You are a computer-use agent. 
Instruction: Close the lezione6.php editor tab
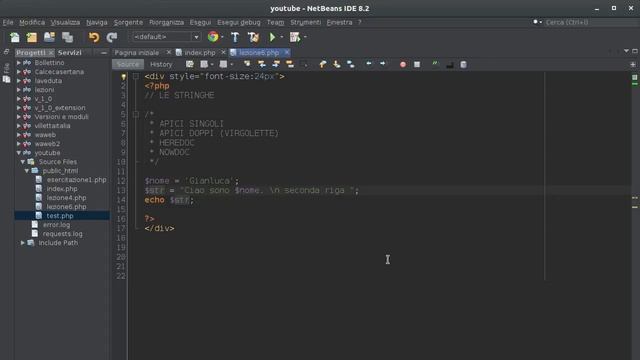(287, 52)
